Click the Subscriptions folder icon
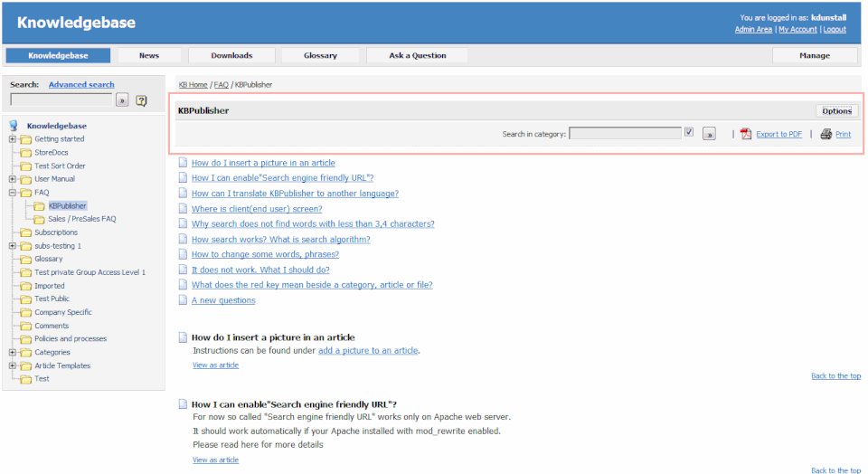This screenshot has height=474, width=868. click(x=25, y=232)
